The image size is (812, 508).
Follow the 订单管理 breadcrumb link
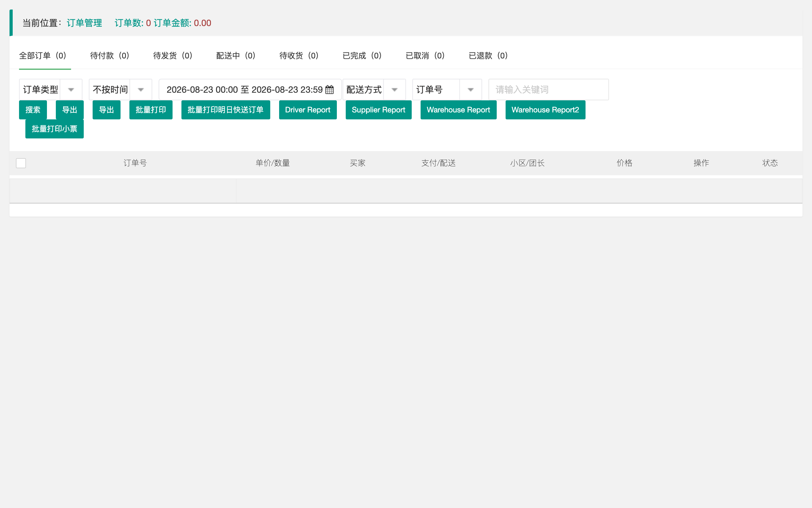pos(84,23)
